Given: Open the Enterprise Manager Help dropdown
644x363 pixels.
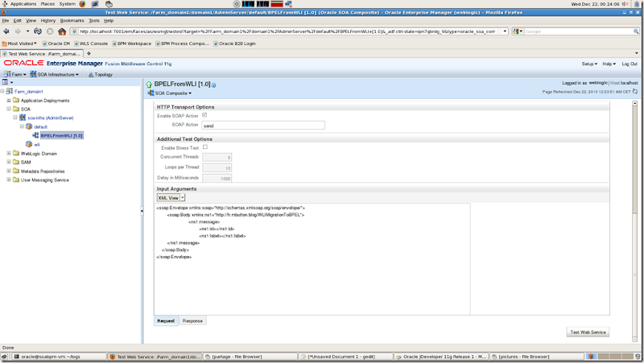Looking at the screenshot, I should 609,64.
